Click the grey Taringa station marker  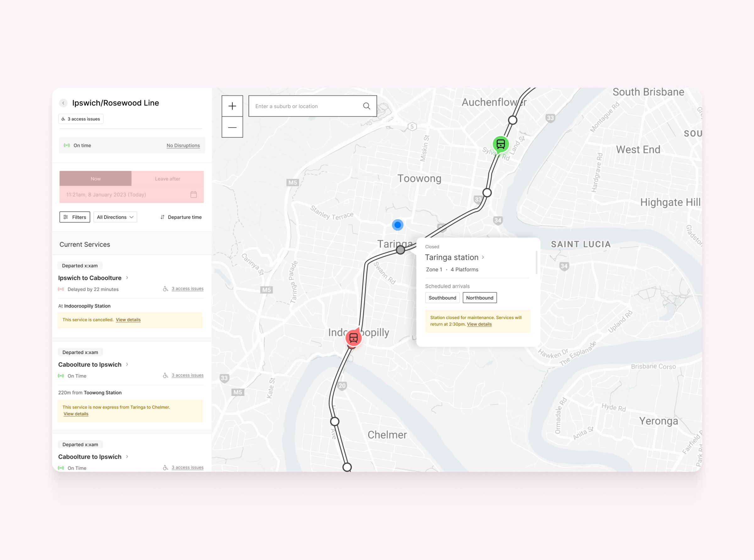point(401,250)
